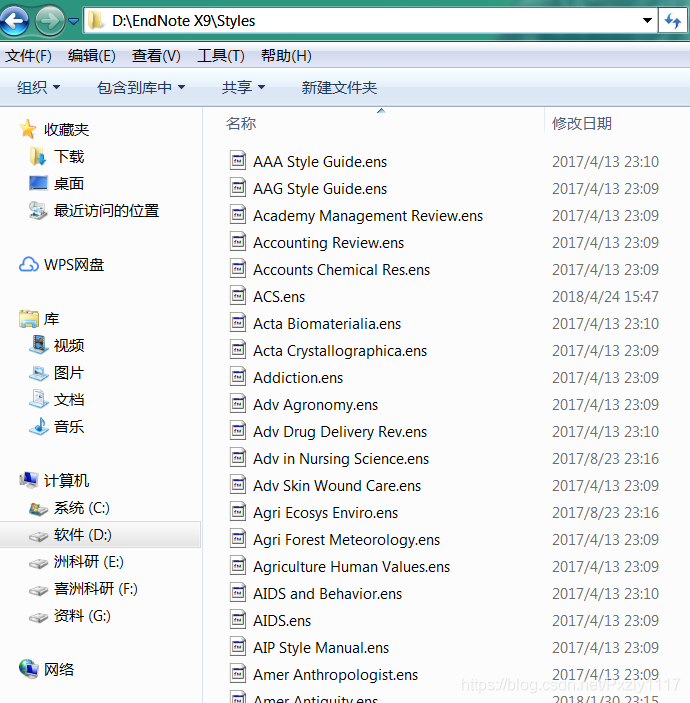Click Accounting Review.ens file icon
Viewport: 690px width, 703px height.
pos(238,241)
